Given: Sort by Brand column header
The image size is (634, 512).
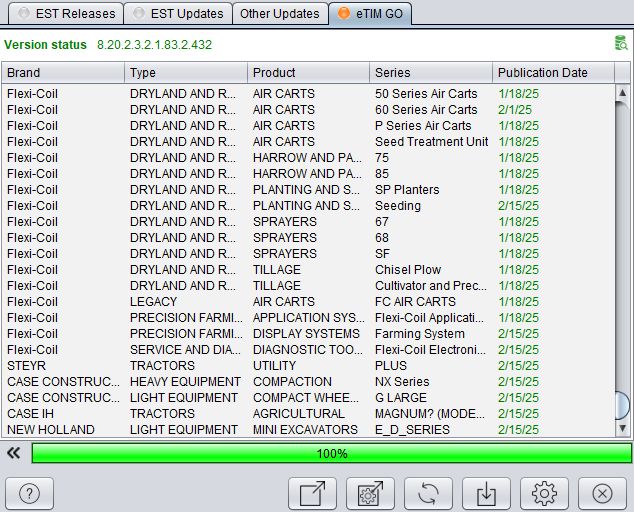Looking at the screenshot, I should tap(63, 73).
